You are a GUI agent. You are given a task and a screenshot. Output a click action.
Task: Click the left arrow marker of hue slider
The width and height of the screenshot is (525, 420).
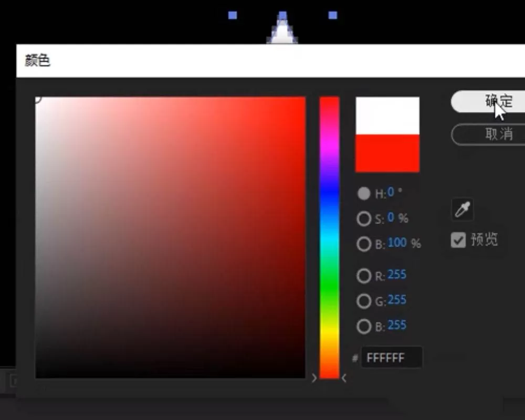pos(314,378)
